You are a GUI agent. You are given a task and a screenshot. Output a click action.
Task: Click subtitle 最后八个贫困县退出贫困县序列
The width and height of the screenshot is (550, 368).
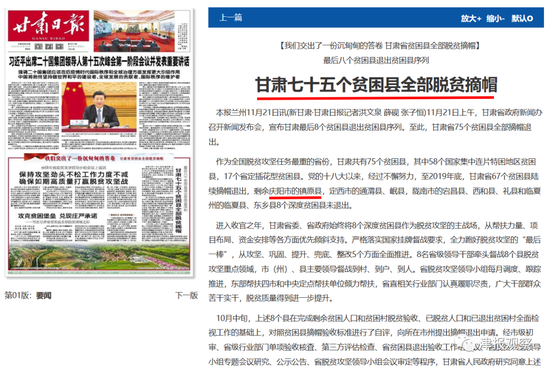click(x=376, y=60)
